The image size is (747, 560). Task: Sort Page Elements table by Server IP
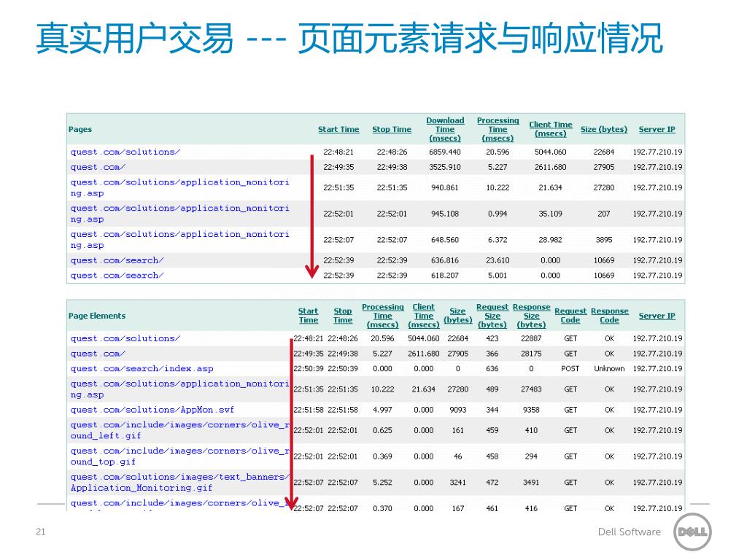[657, 316]
